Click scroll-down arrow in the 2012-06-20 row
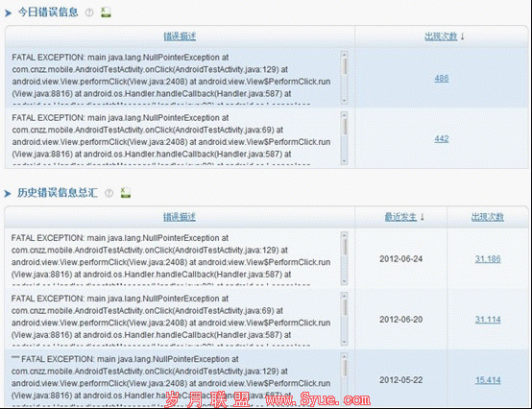 pos(344,342)
